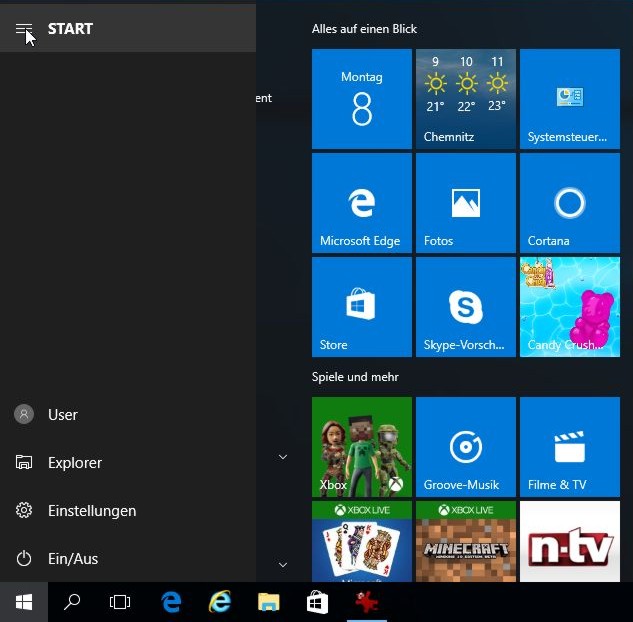Click the START title text
This screenshot has width=633, height=622.
click(71, 29)
